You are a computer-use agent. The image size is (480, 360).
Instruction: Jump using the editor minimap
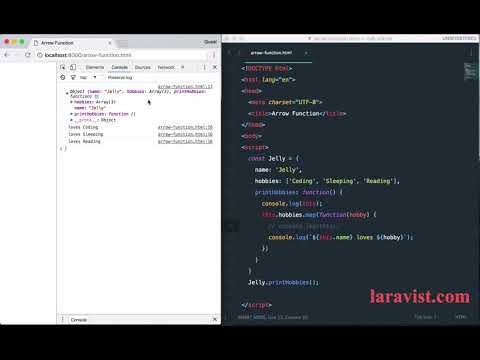pyautogui.click(x=471, y=71)
